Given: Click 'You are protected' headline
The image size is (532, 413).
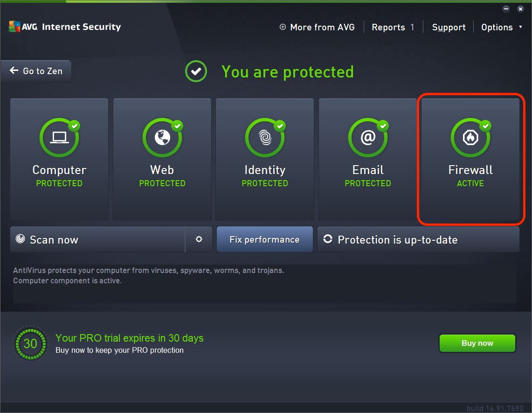Looking at the screenshot, I should [x=287, y=72].
